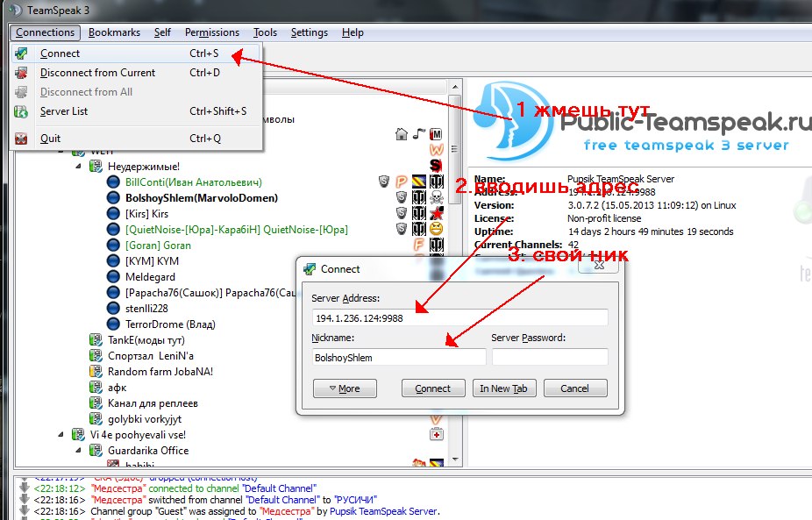Click the channel icon beside Random farm JobaNA!
The height and width of the screenshot is (520, 812).
coord(96,372)
